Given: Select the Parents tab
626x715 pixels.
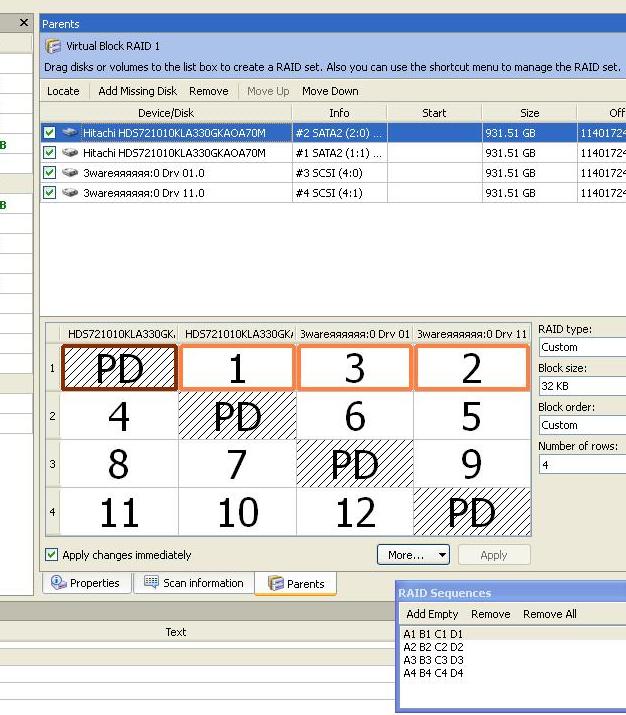Looking at the screenshot, I should point(295,584).
